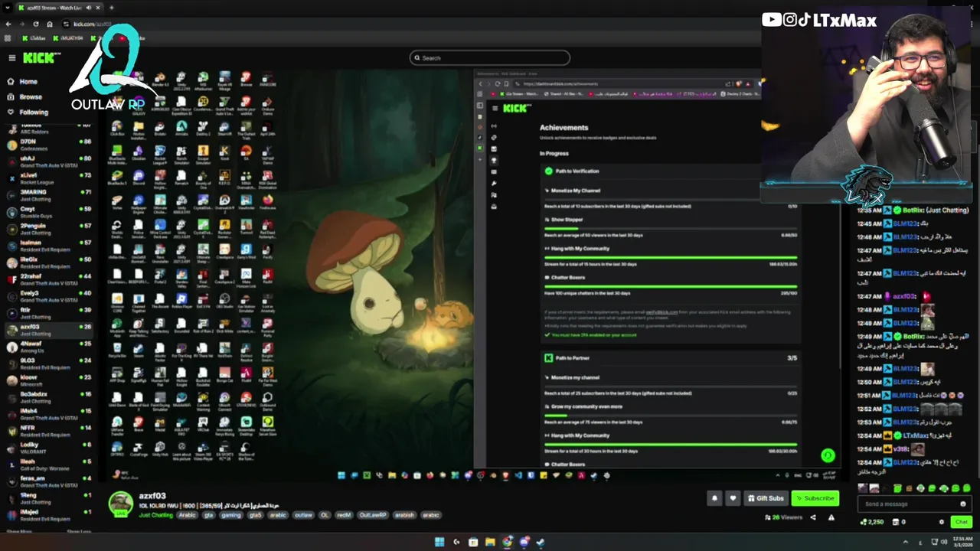
Task: Open Cmyt Stumble Guys channel
Action: point(47,211)
